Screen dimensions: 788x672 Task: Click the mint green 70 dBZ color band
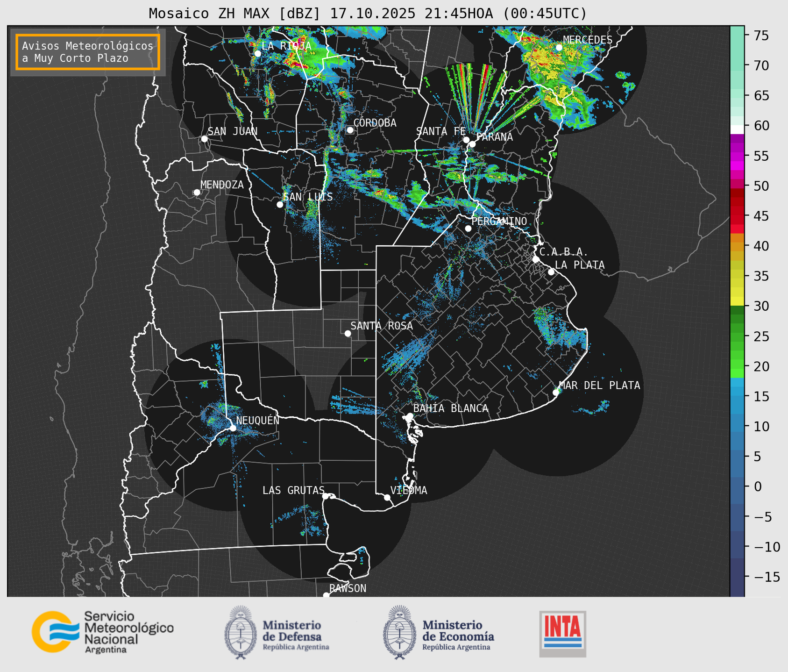[x=737, y=65]
